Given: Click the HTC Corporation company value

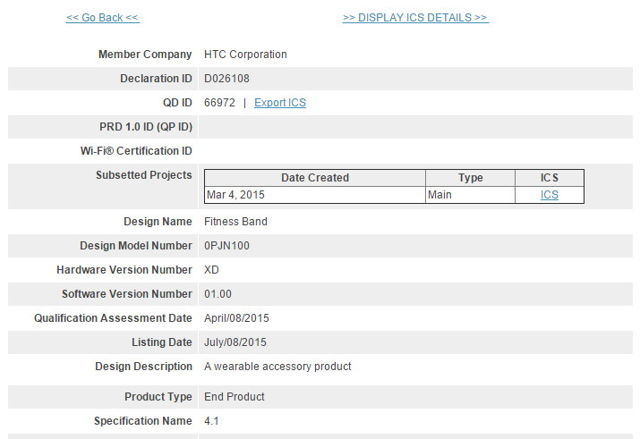Looking at the screenshot, I should point(245,54).
